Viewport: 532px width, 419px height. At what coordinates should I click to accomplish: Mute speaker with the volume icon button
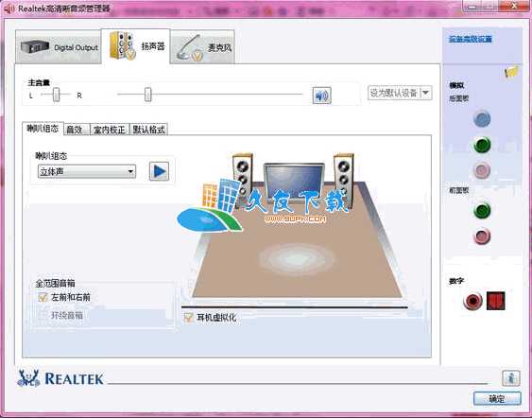pyautogui.click(x=321, y=96)
